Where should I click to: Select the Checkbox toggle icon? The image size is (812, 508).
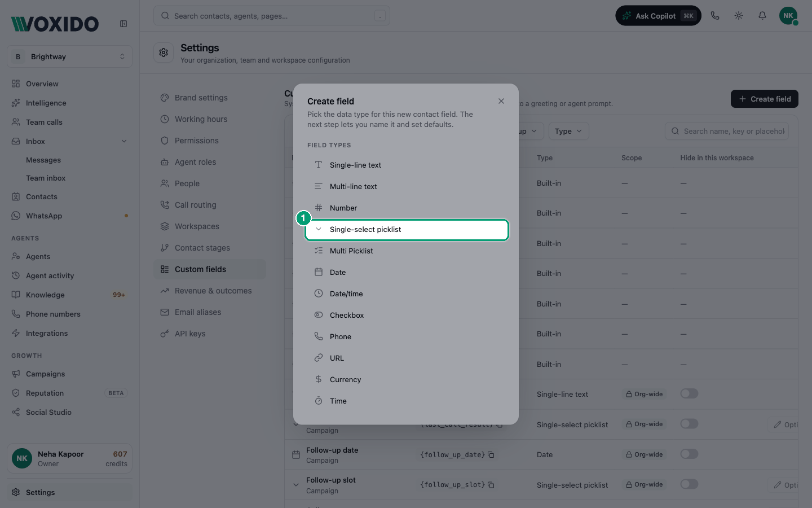[x=319, y=315]
